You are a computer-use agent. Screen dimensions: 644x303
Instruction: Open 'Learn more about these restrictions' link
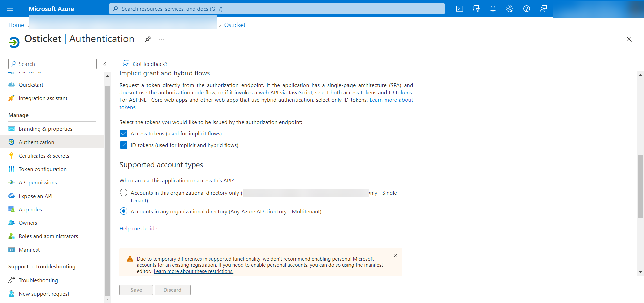coord(194,271)
